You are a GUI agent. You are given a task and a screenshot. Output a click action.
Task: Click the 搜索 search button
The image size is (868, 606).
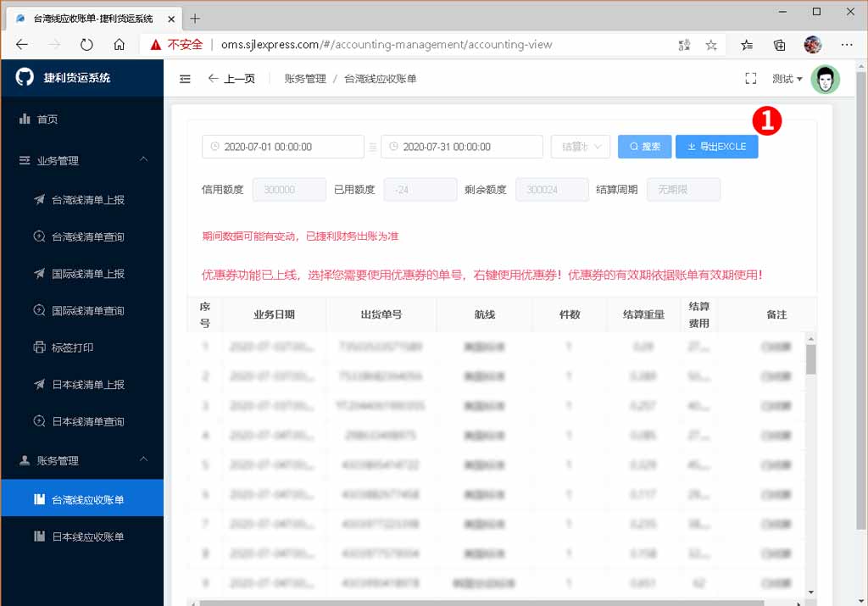[x=644, y=147]
